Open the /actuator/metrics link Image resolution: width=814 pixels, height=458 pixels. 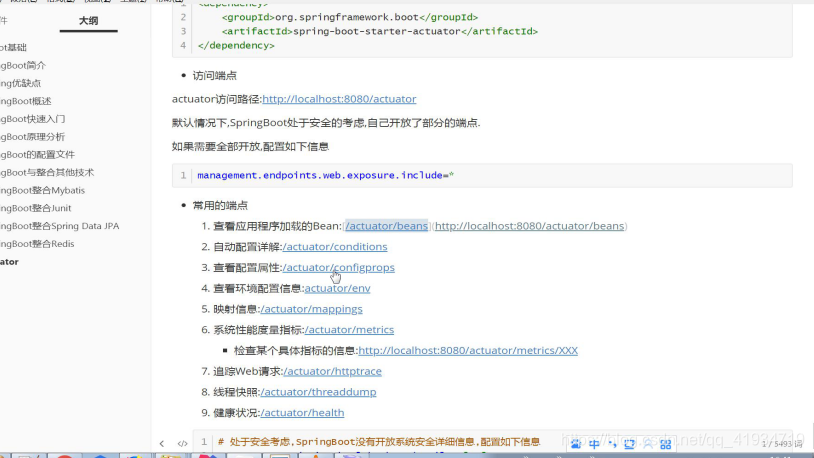click(x=349, y=330)
